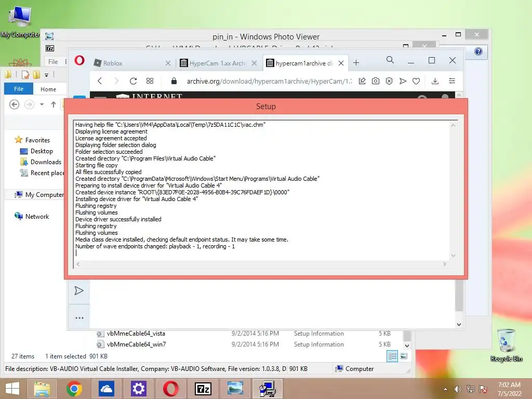Open the Flow icon in Opera sidebar
Image resolution: width=532 pixels, height=399 pixels.
pyautogui.click(x=79, y=291)
